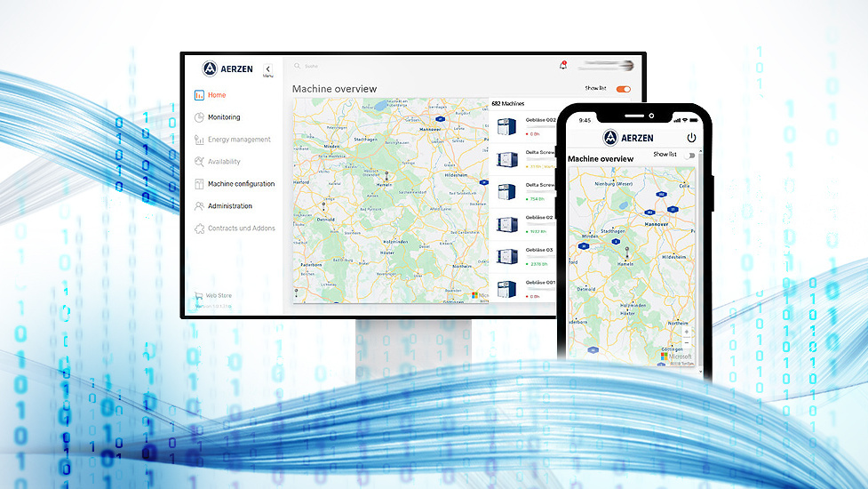Zoom in with plus on phone map
This screenshot has width=868, height=489.
687,332
